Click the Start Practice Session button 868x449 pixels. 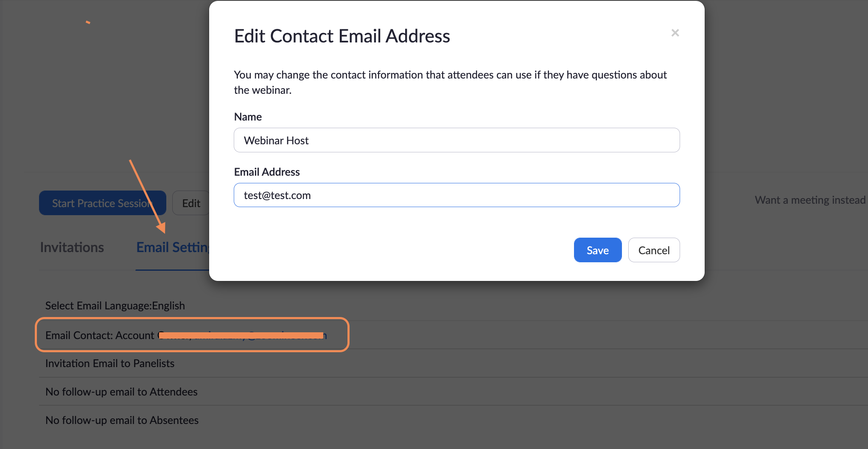[102, 203]
